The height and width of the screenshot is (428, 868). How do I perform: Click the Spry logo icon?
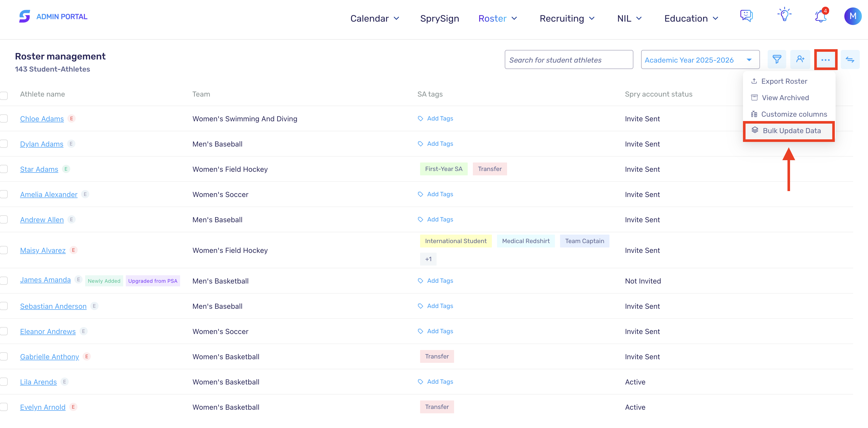[x=25, y=16]
